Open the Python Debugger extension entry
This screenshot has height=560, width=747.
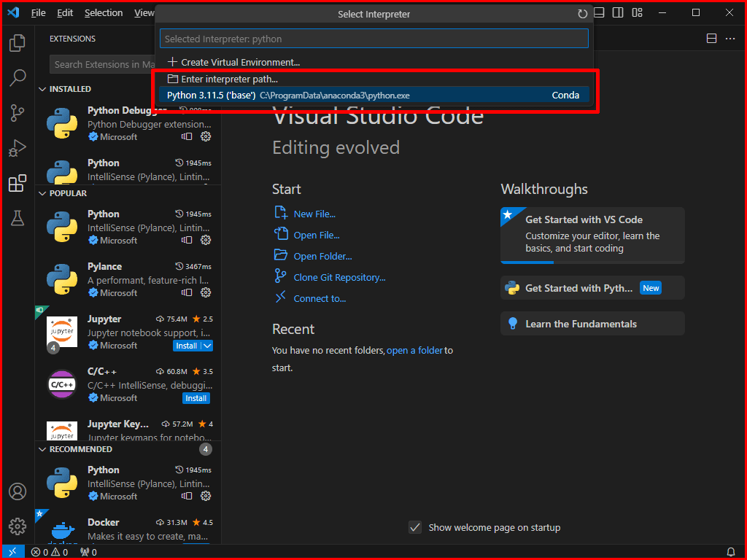128,124
